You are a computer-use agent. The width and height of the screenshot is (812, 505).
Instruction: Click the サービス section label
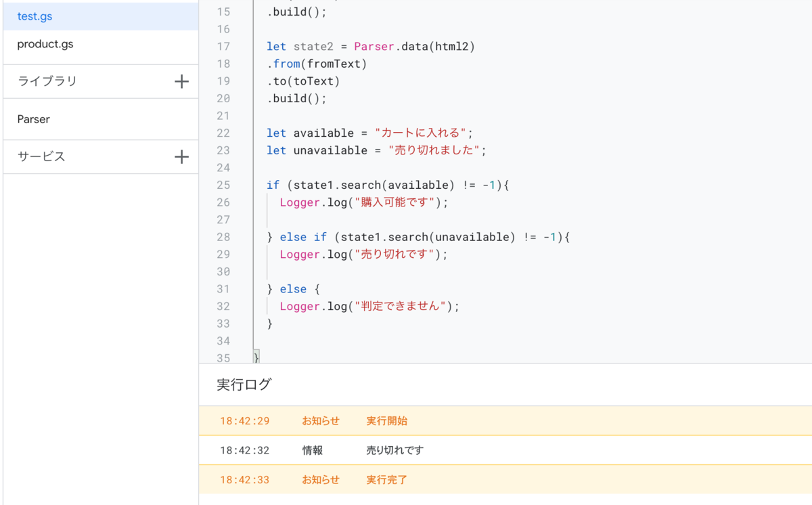tap(42, 157)
